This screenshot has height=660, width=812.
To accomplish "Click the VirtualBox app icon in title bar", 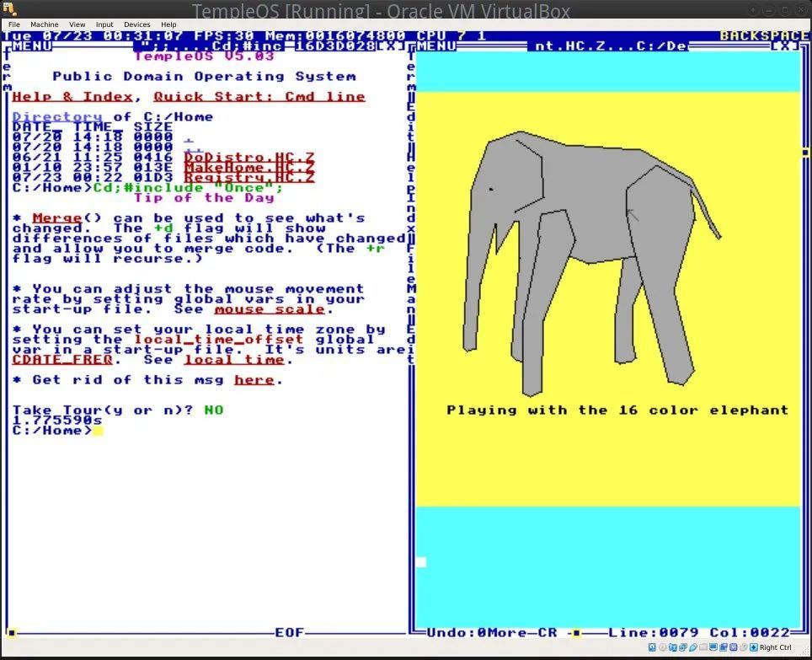I will pyautogui.click(x=10, y=8).
